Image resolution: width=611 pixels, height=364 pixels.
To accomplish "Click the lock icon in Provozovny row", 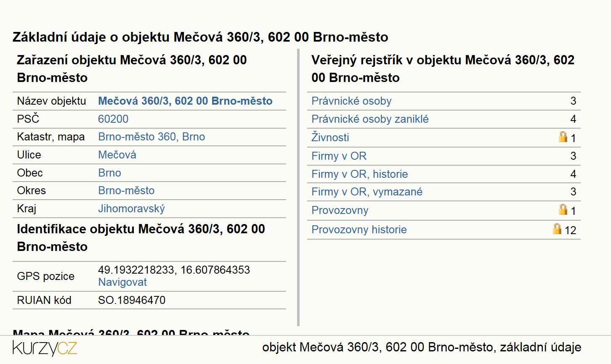I will point(563,209).
